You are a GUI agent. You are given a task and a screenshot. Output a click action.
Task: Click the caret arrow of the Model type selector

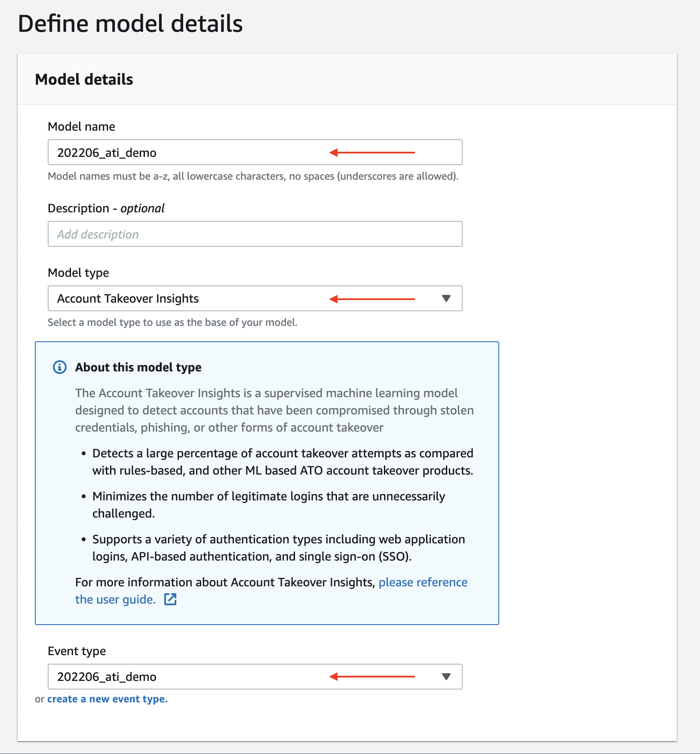pyautogui.click(x=446, y=298)
